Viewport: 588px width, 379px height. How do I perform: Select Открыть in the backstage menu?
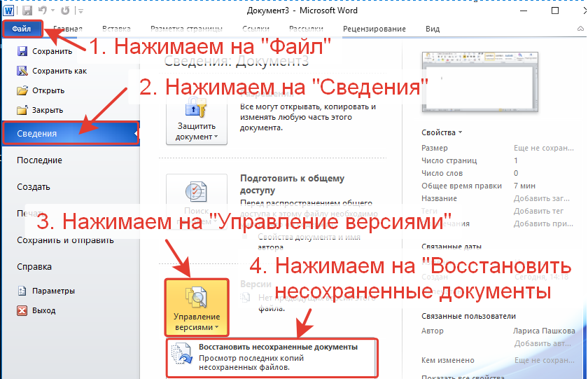tap(41, 90)
